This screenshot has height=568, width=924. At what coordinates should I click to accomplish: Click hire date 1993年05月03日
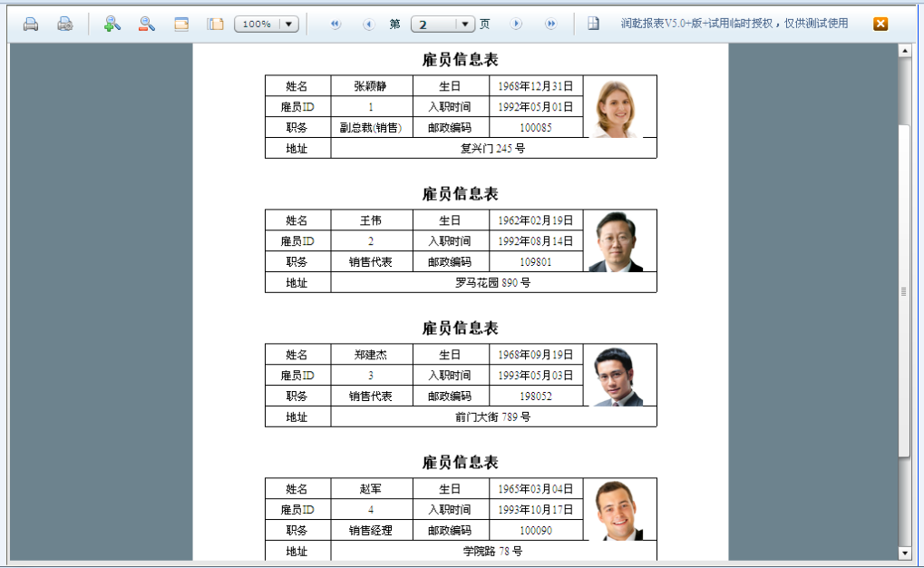pos(536,375)
